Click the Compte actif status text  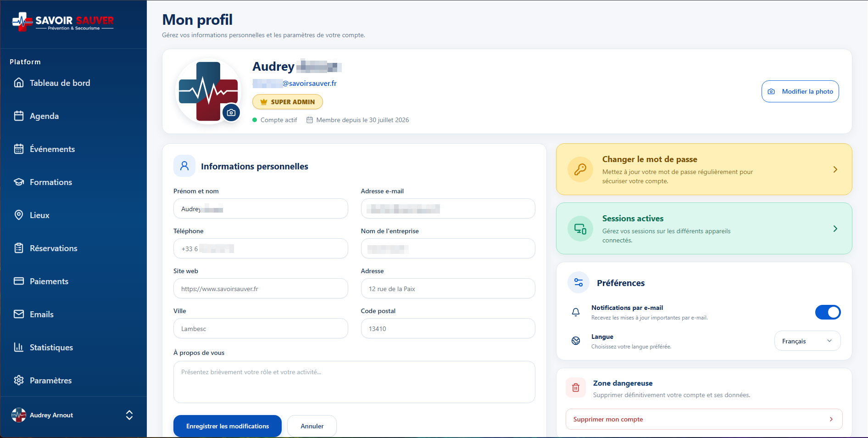(279, 120)
